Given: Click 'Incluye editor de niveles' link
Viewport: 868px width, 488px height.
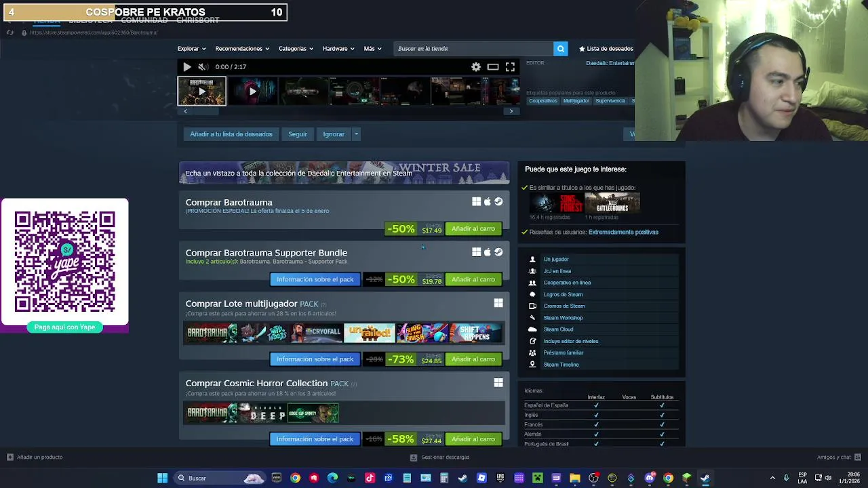Looking at the screenshot, I should click(571, 341).
